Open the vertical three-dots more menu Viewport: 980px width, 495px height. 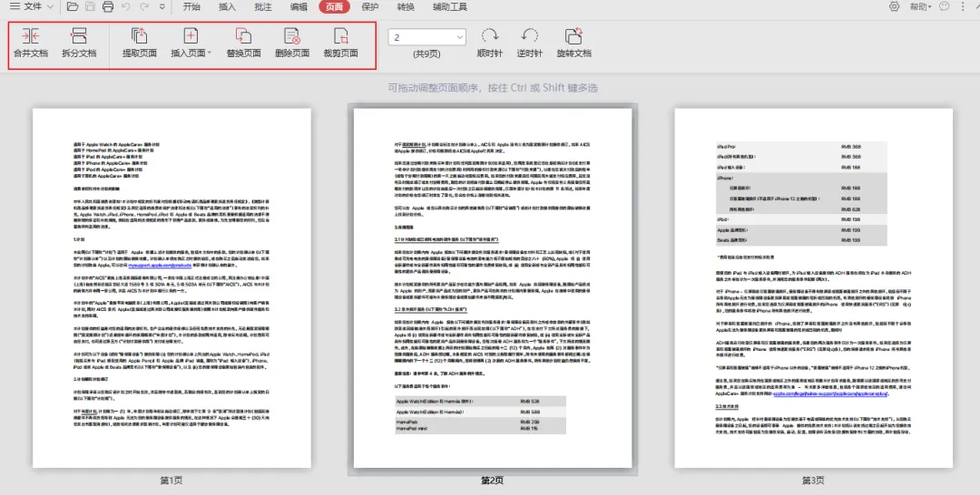click(963, 7)
